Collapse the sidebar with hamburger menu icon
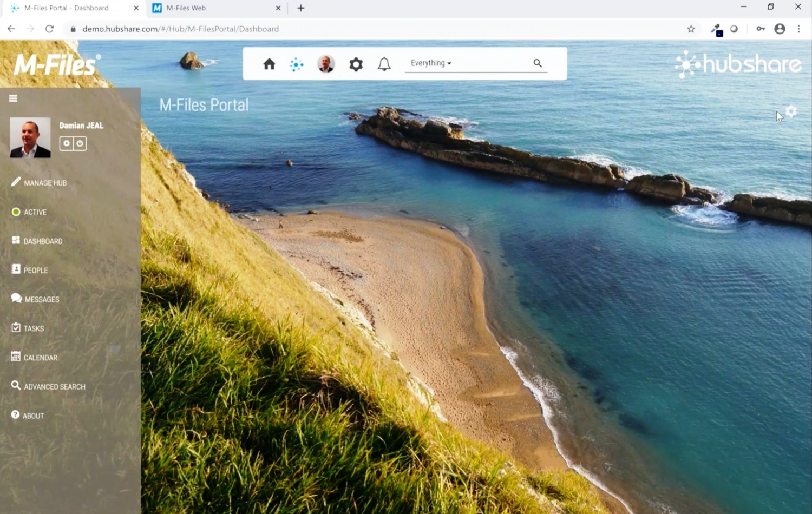The height and width of the screenshot is (514, 812). [14, 98]
